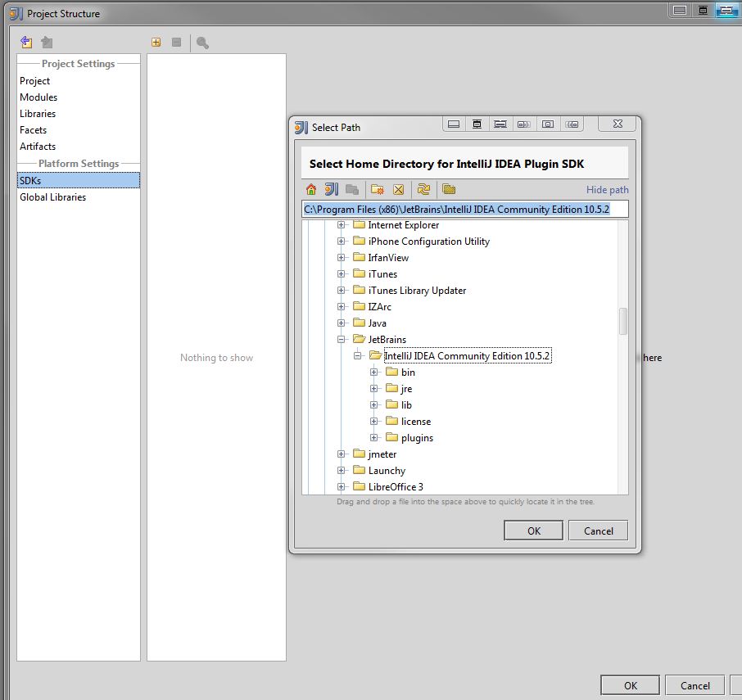Click the folder icon beside iTunes

coord(360,273)
